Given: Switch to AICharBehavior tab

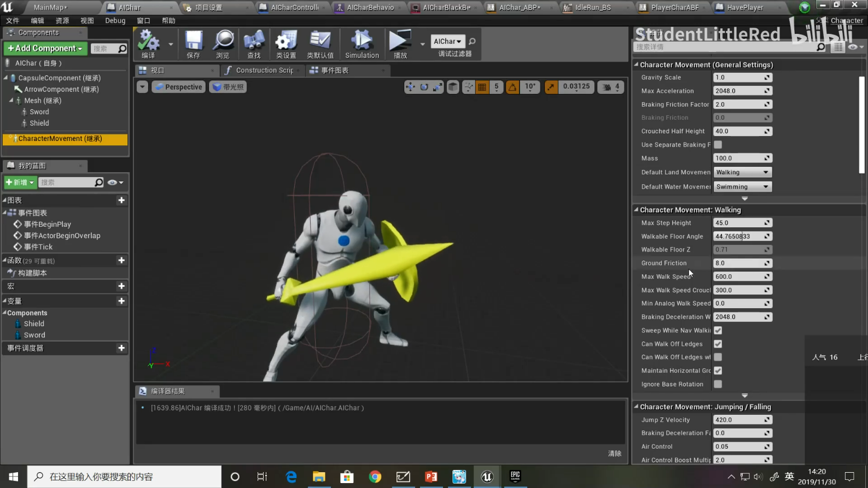Looking at the screenshot, I should [369, 8].
